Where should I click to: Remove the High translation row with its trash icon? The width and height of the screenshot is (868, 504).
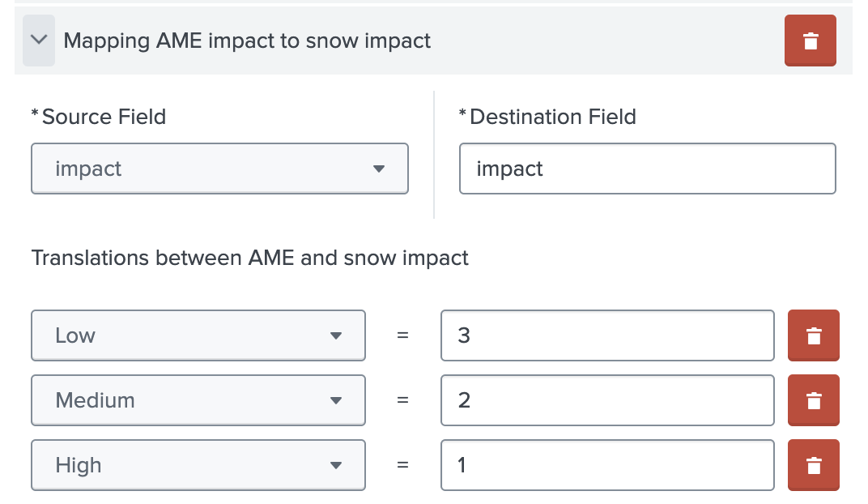click(x=813, y=465)
